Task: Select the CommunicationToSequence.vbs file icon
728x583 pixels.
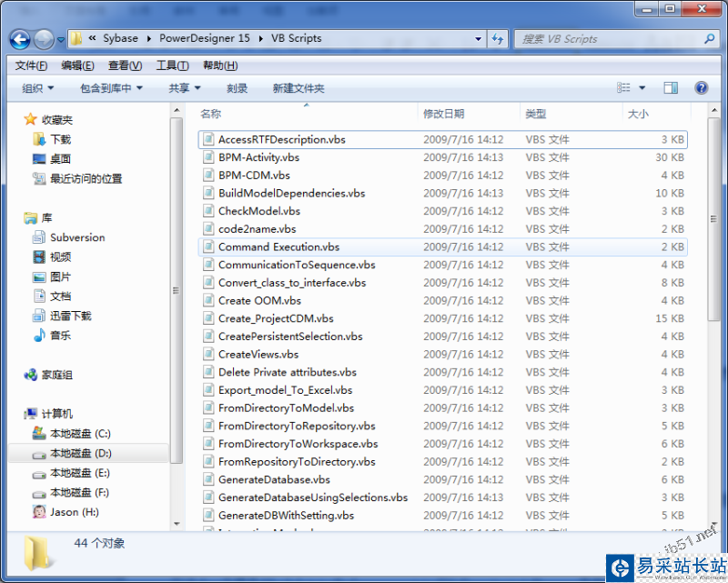Action: [x=208, y=265]
